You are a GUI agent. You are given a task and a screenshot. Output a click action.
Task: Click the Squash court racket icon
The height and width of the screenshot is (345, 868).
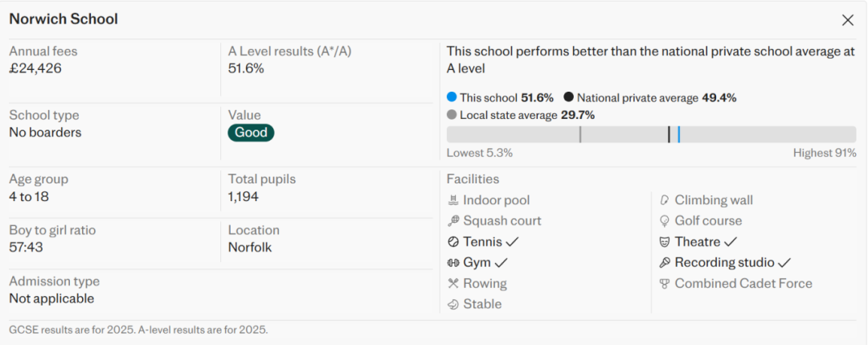tap(453, 221)
